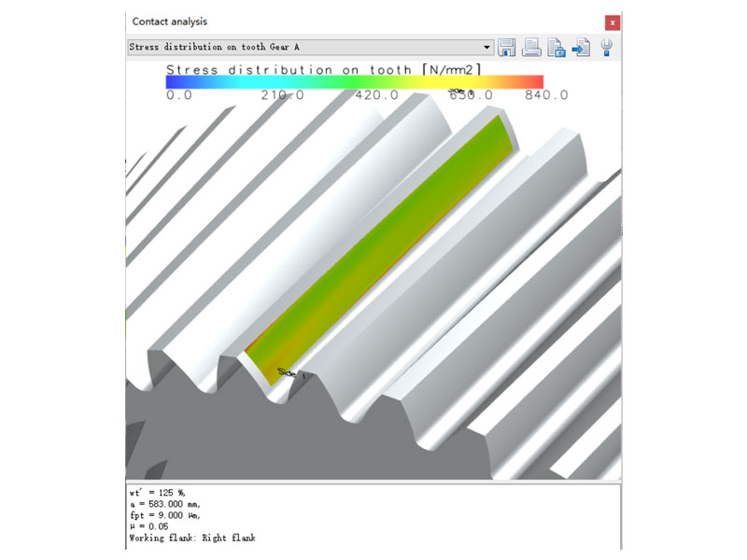The height and width of the screenshot is (560, 747).
Task: Select the "µ = 0.05" line
Action: (x=149, y=526)
